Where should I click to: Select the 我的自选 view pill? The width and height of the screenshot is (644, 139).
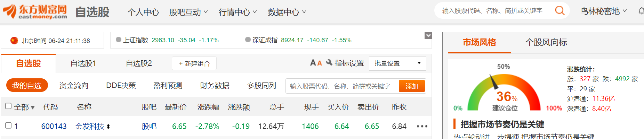pos(27,85)
